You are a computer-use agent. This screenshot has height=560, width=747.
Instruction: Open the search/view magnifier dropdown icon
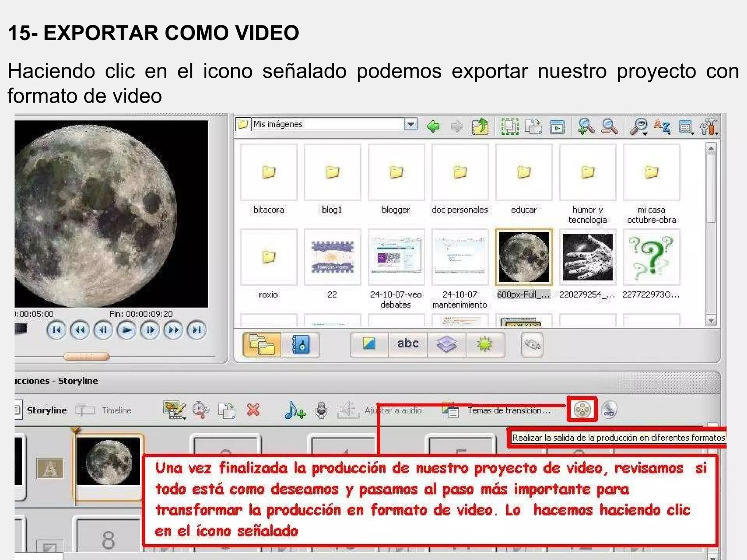tap(639, 127)
